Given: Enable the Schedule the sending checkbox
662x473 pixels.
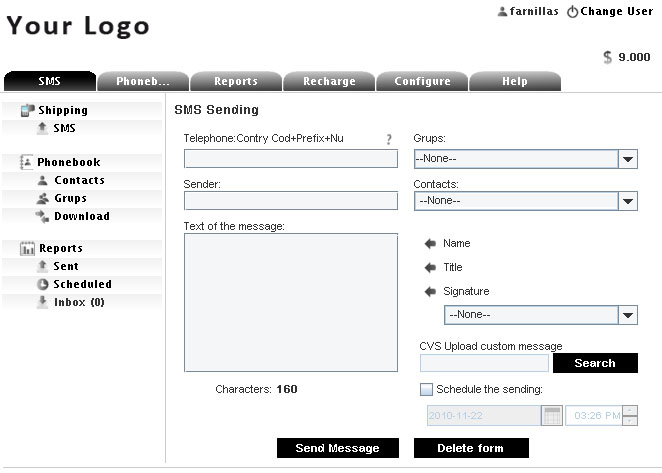Looking at the screenshot, I should 426,389.
